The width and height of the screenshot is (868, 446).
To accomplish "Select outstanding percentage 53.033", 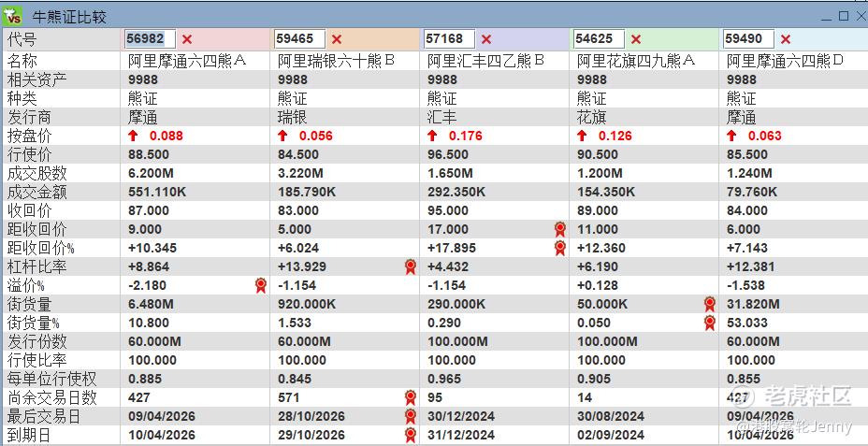I will click(746, 323).
